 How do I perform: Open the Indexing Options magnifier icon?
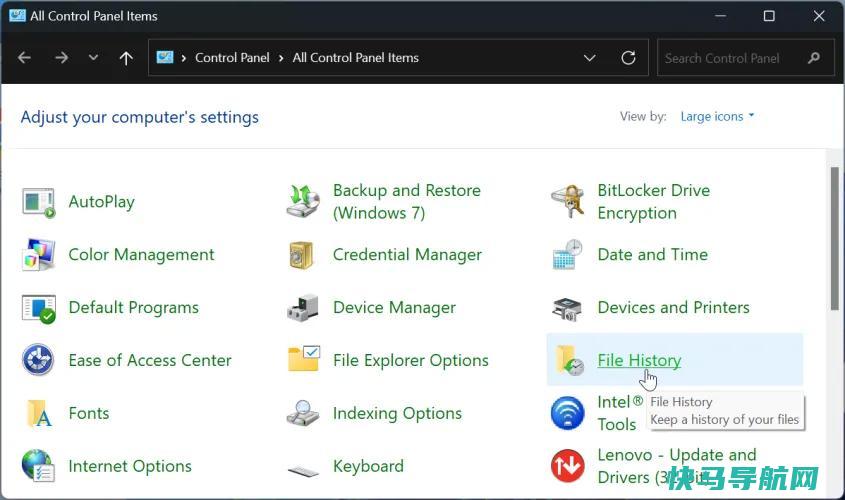(x=303, y=413)
